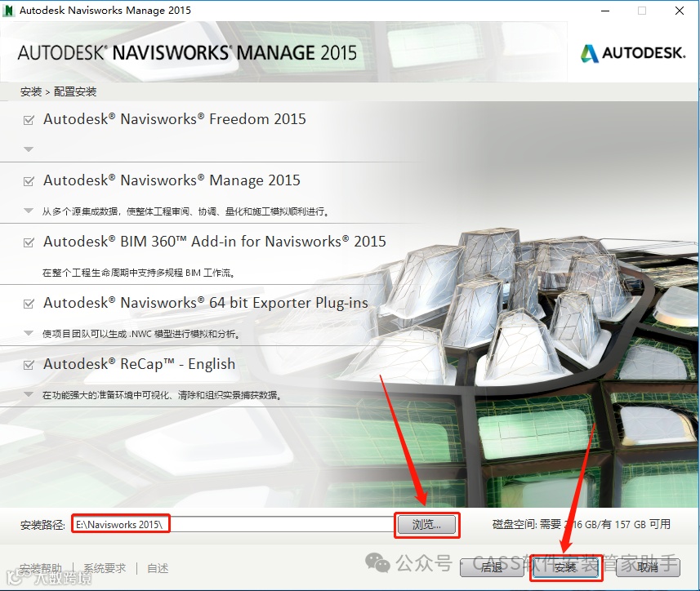Image resolution: width=700 pixels, height=591 pixels.
Task: Open the 安装帮助 installation help link
Action: (41, 568)
